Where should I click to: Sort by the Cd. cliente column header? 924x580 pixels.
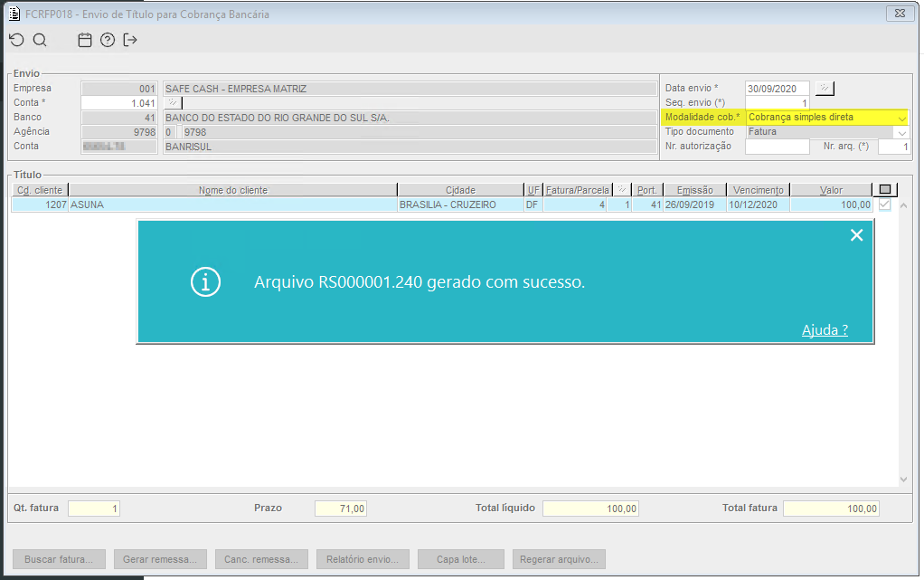[x=40, y=190]
